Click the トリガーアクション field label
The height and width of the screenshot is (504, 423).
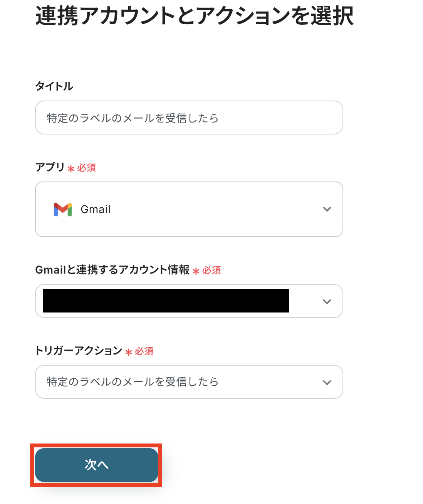click(x=79, y=351)
